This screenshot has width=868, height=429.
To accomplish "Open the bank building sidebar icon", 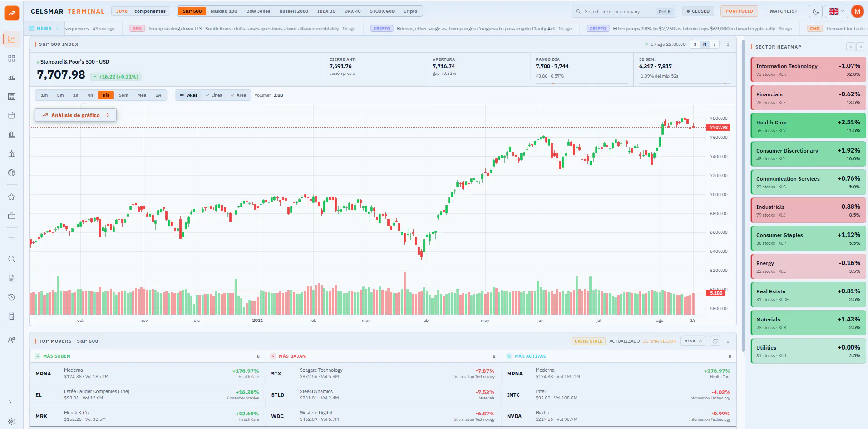I will click(12, 135).
